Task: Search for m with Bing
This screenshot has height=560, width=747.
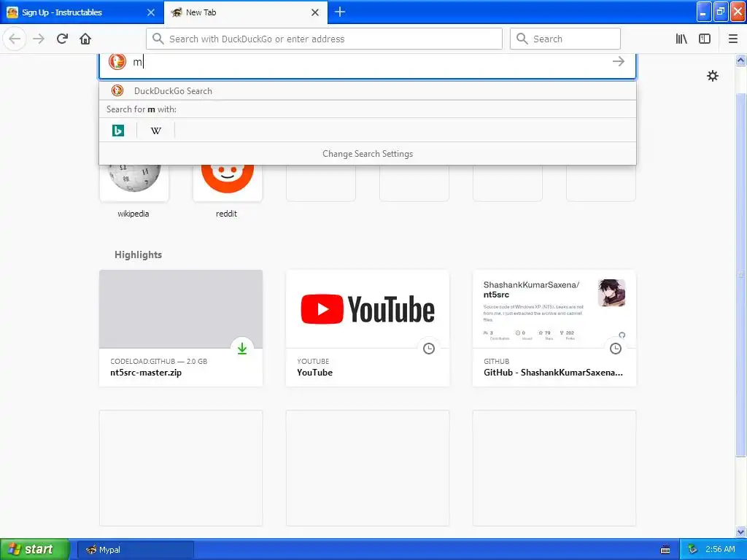Action: click(118, 130)
